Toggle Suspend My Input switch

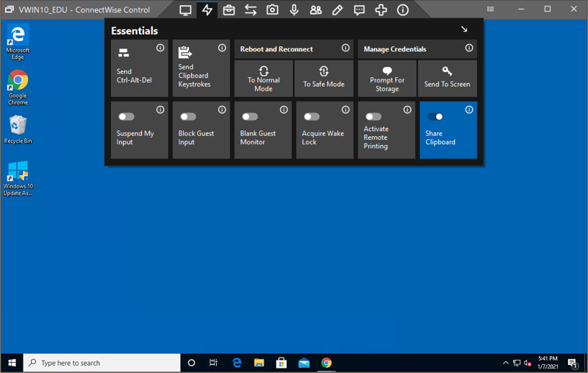126,117
